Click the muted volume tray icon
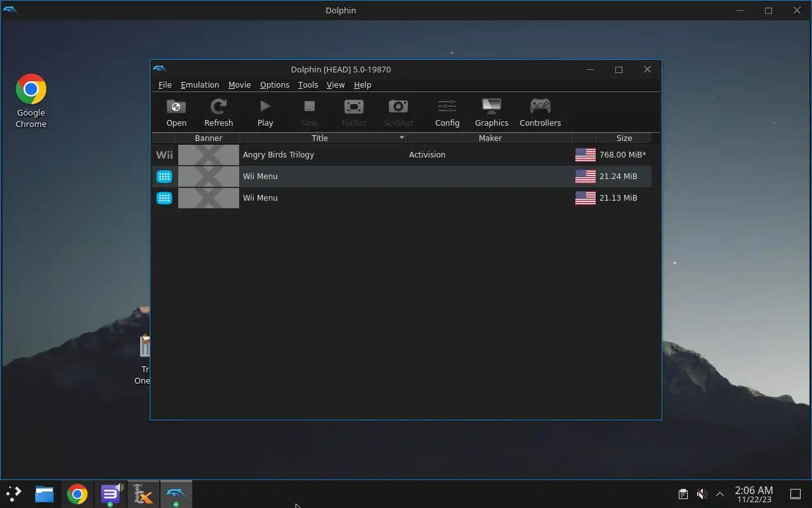The width and height of the screenshot is (812, 508). click(x=702, y=494)
